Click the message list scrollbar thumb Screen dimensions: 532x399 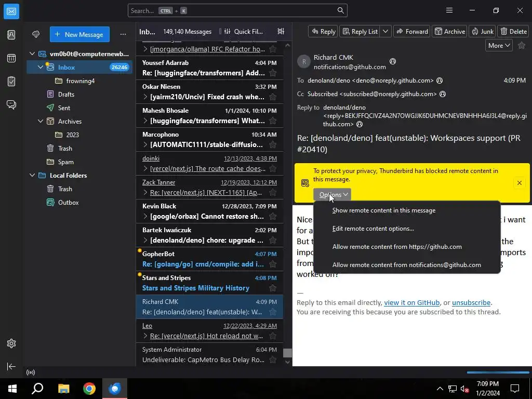click(287, 353)
